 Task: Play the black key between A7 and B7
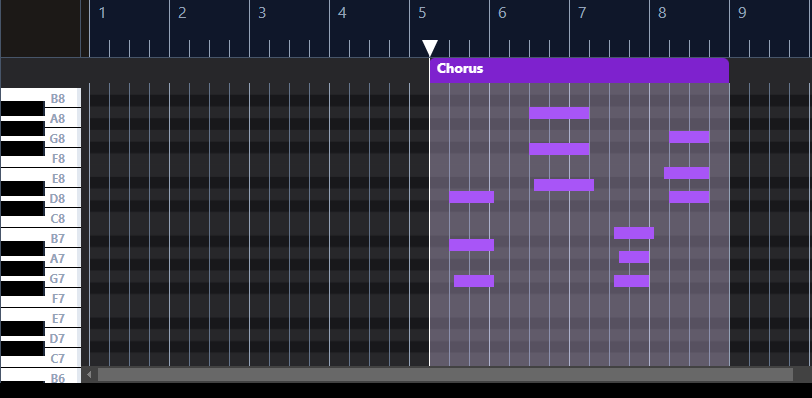coord(22,248)
